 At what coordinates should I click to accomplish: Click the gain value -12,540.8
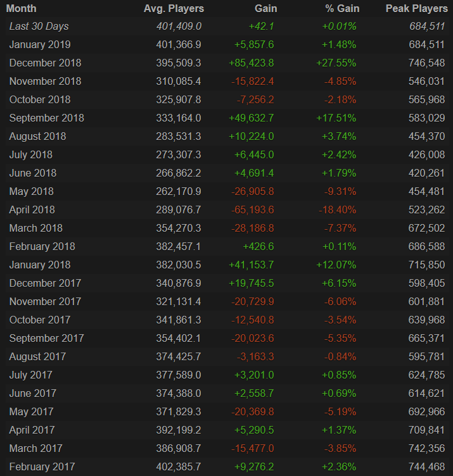point(253,320)
